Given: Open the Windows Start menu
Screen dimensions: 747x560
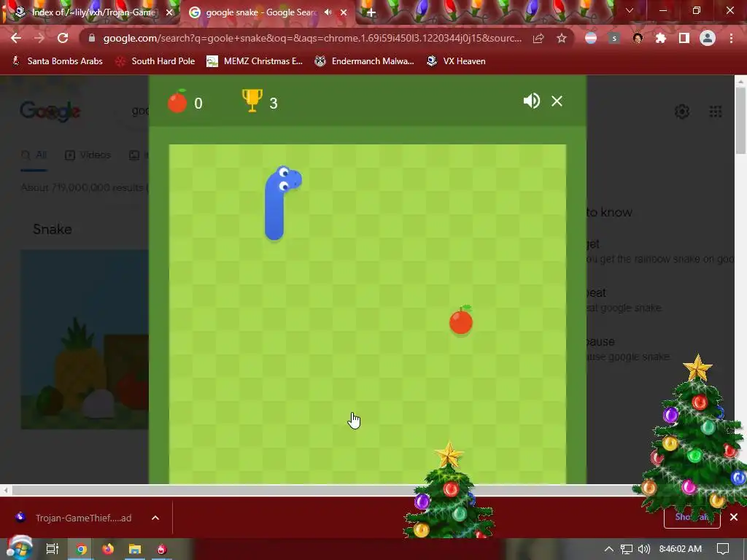Looking at the screenshot, I should (x=20, y=548).
